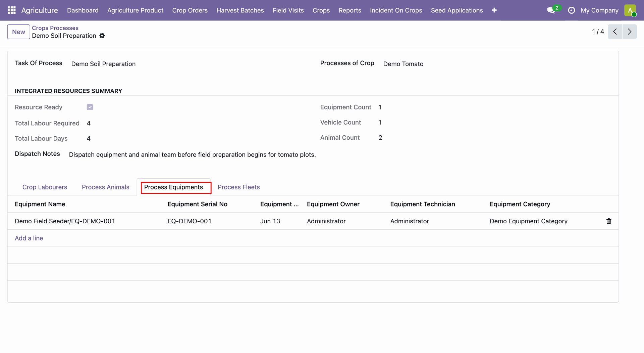The image size is (644, 353).
Task: Click the Demo Equipment Category cell
Action: pyautogui.click(x=528, y=221)
